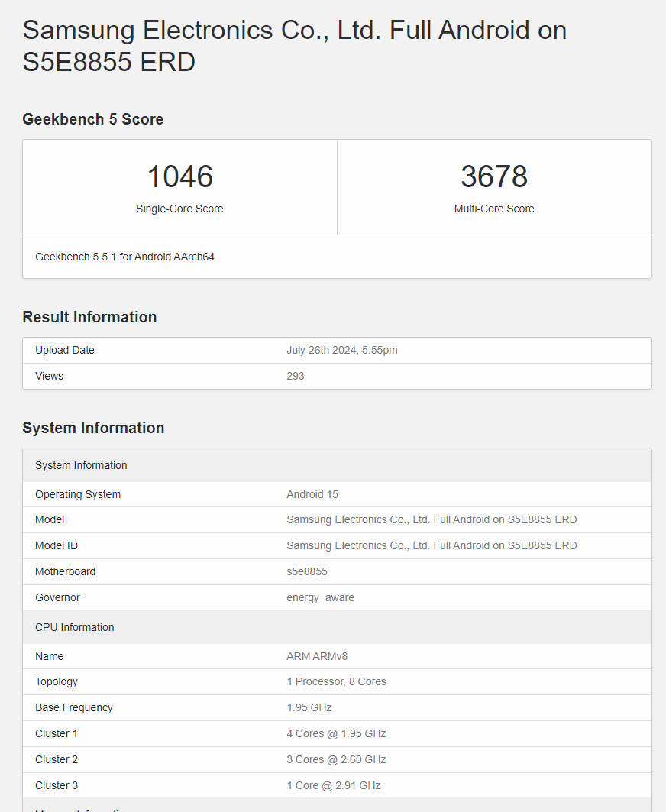The image size is (666, 812).
Task: Click the device name value in the Model ID row
Action: point(432,546)
